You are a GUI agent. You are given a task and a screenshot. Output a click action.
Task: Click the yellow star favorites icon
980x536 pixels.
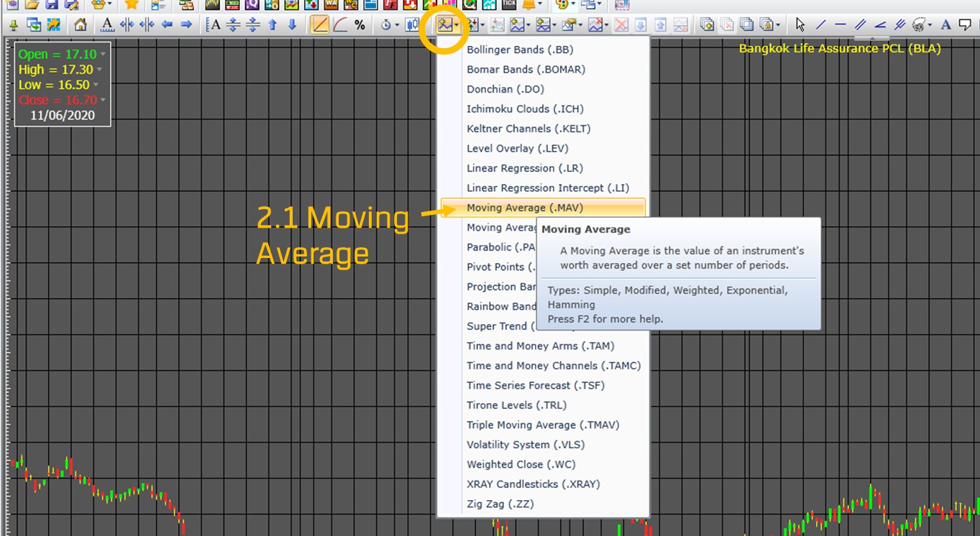point(131,4)
